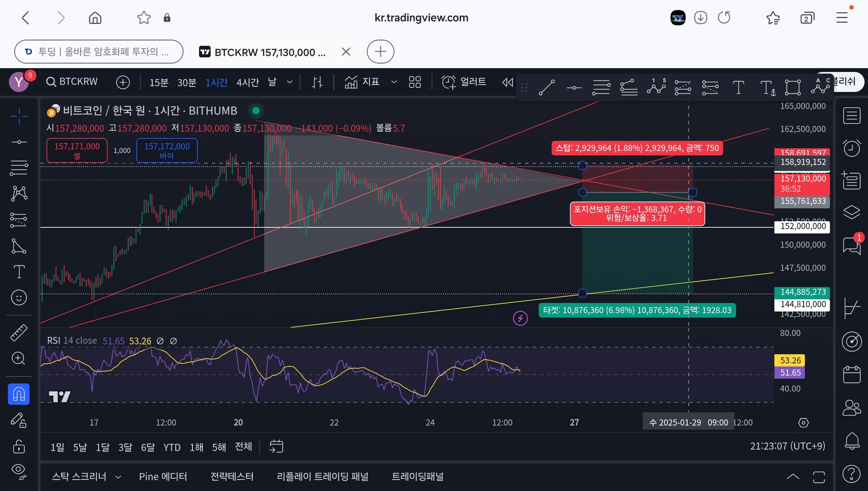This screenshot has width=868, height=491.
Task: Create an alert with 얼러트 button
Action: (x=464, y=82)
